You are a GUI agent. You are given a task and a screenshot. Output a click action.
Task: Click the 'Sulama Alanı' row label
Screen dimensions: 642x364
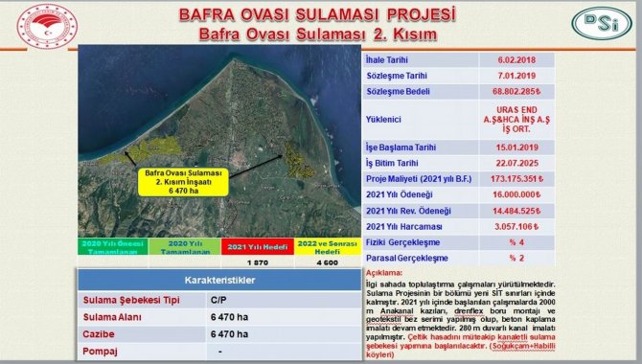coord(112,317)
